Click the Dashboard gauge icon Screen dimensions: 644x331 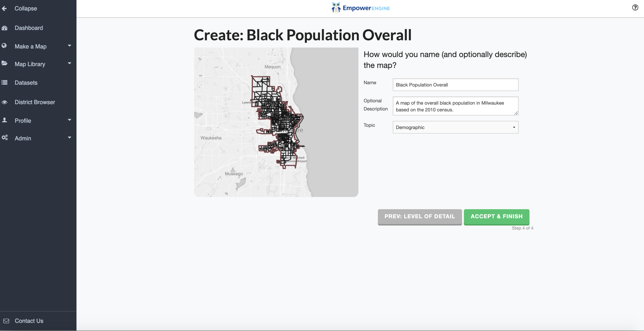(5, 28)
